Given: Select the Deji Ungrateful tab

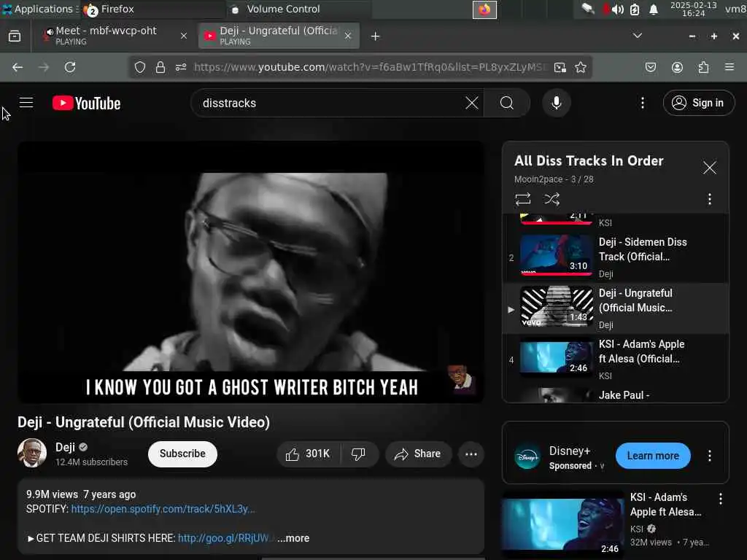Looking at the screenshot, I should [x=278, y=36].
